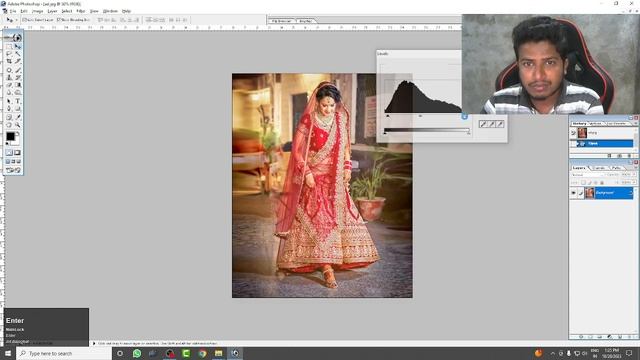640x360 pixels.
Task: Select the Lasso tool
Action: (x=9, y=53)
